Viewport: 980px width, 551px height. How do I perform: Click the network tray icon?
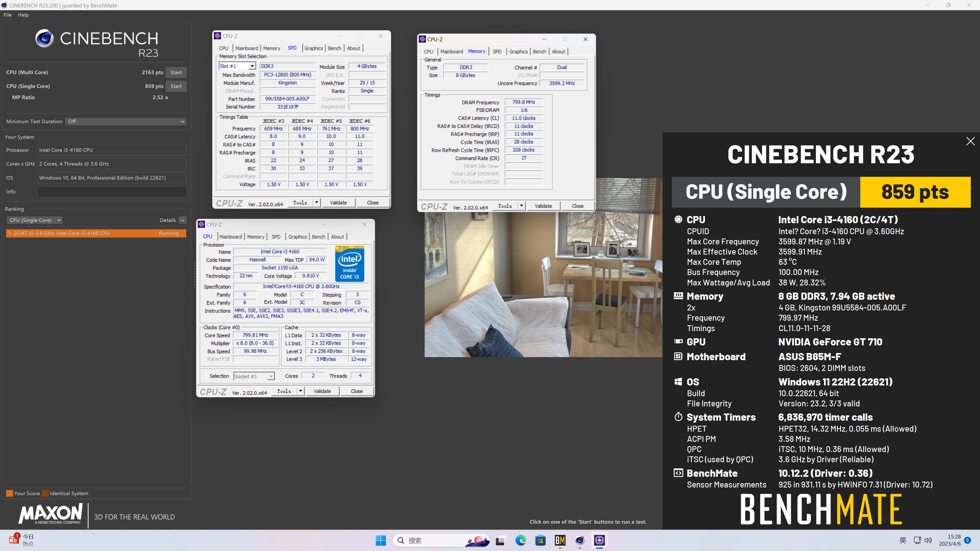pyautogui.click(x=917, y=540)
